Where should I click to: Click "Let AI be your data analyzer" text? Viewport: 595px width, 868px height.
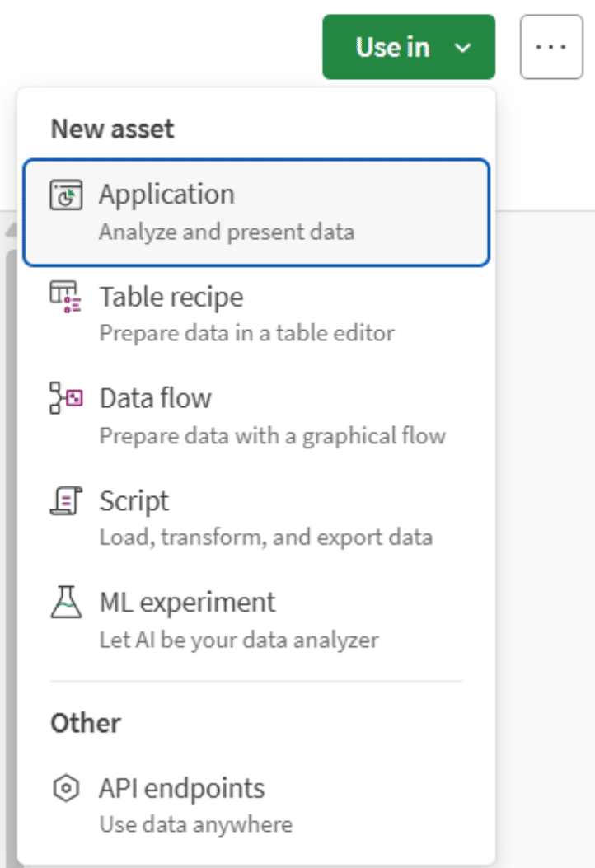(x=239, y=639)
